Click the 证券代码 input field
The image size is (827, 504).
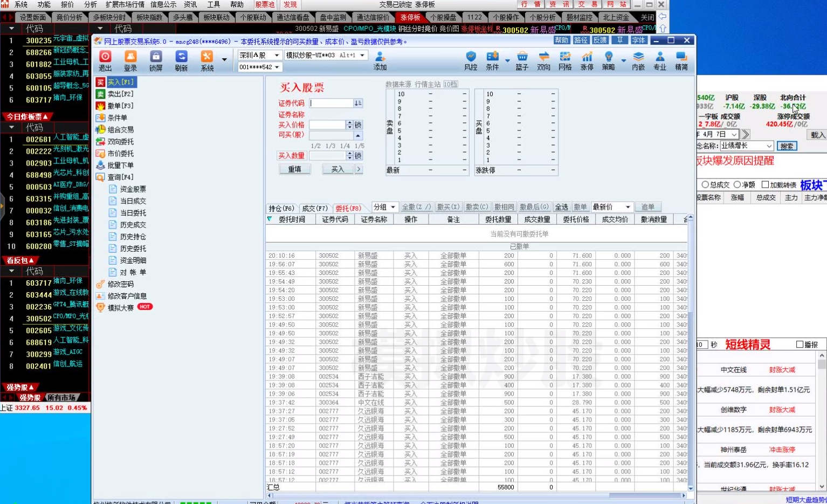point(331,103)
